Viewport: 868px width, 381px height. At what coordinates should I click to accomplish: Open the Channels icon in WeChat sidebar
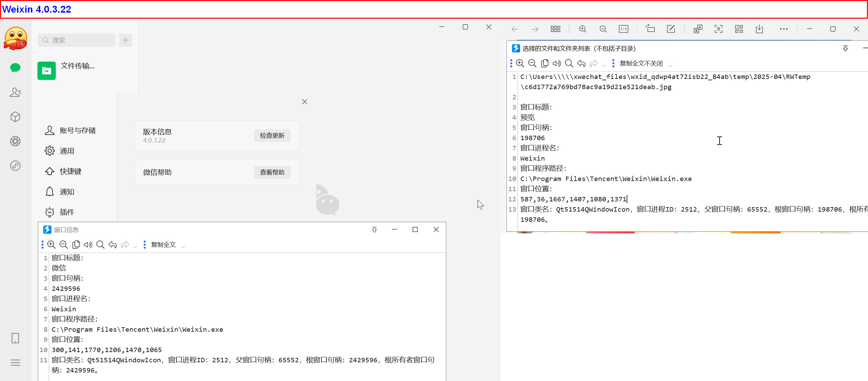coord(15,166)
